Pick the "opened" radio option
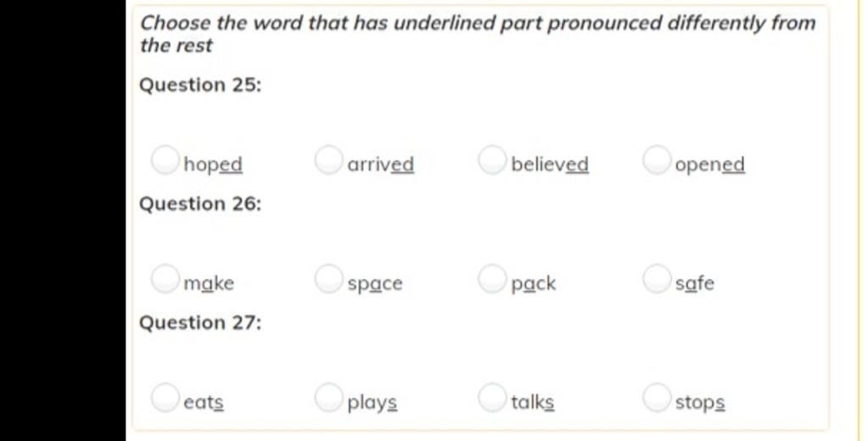 pyautogui.click(x=657, y=160)
